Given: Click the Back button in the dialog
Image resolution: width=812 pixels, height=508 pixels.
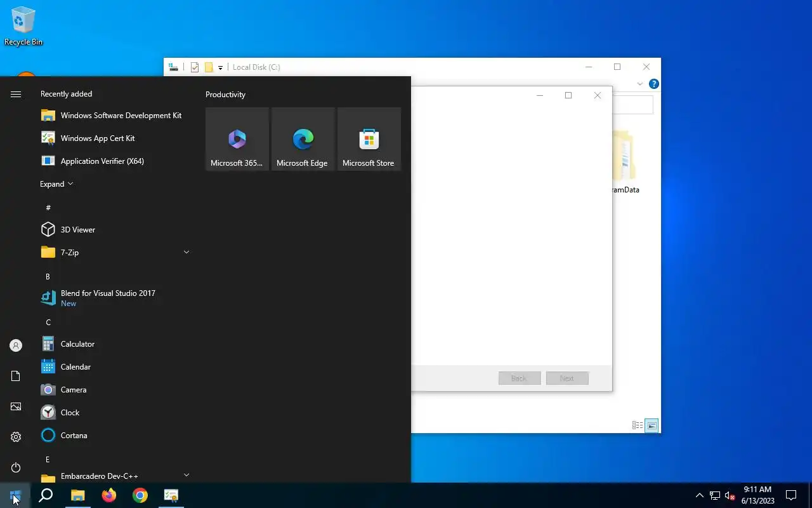Looking at the screenshot, I should click(520, 378).
